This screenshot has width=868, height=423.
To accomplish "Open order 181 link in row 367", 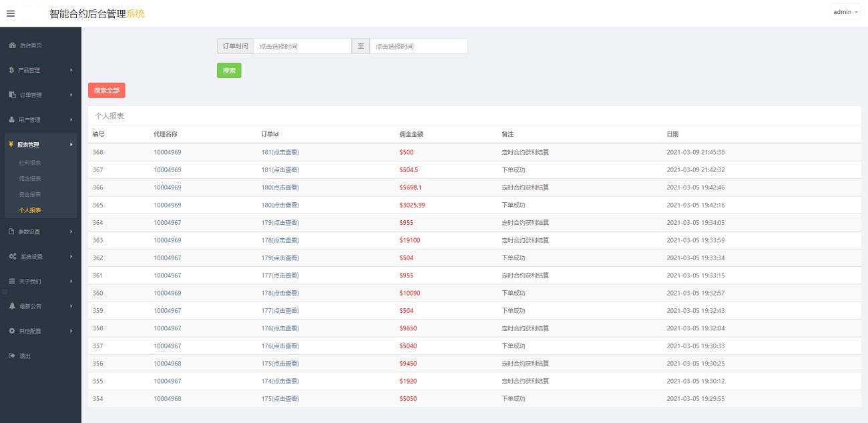I will [280, 169].
